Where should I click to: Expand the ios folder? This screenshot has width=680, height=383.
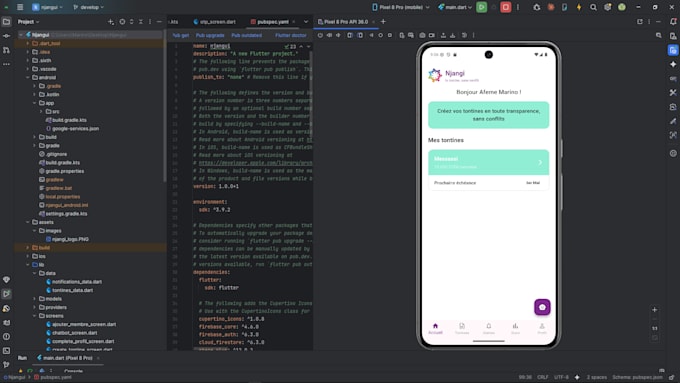pyautogui.click(x=28, y=256)
